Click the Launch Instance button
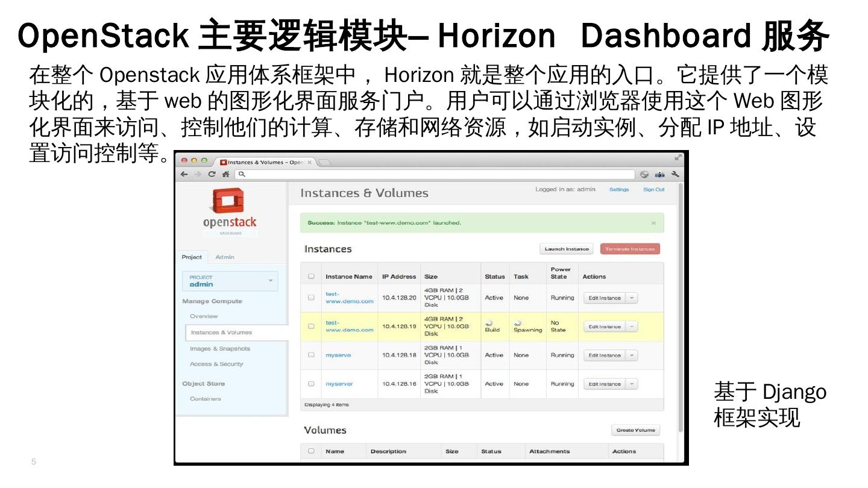Viewport: 868px width, 488px height. (x=567, y=249)
